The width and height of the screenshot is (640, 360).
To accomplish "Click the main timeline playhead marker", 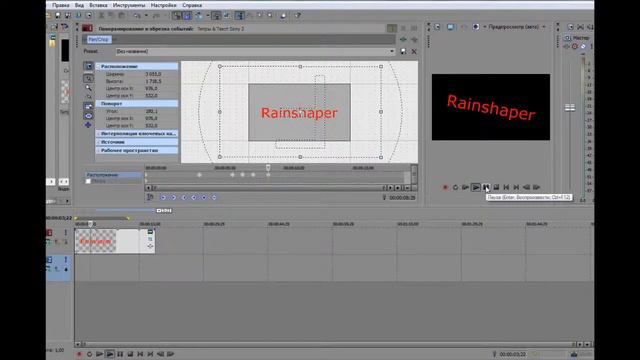I will tap(91, 224).
